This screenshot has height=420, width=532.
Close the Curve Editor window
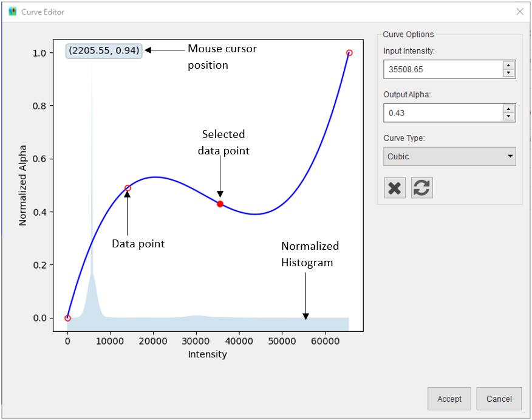click(x=520, y=12)
